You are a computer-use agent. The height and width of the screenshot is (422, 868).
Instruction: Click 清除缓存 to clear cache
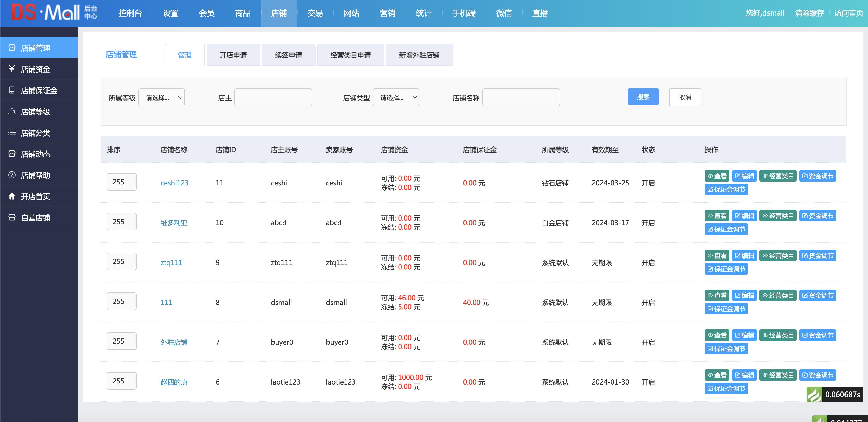click(x=810, y=12)
